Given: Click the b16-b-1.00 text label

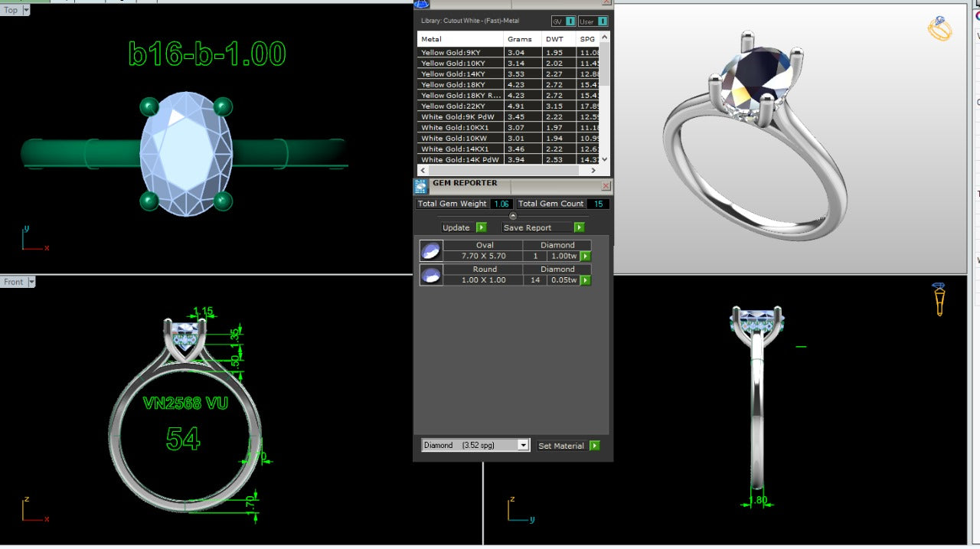Looking at the screenshot, I should (x=207, y=54).
